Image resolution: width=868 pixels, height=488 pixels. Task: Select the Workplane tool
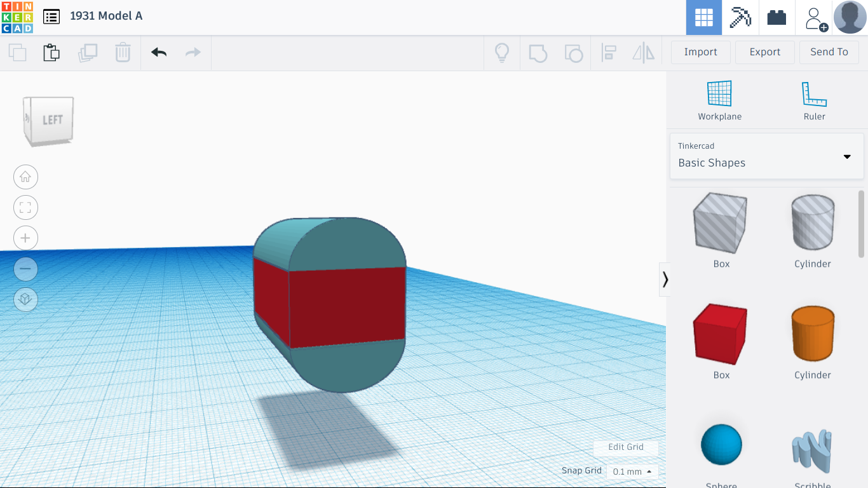pyautogui.click(x=719, y=98)
